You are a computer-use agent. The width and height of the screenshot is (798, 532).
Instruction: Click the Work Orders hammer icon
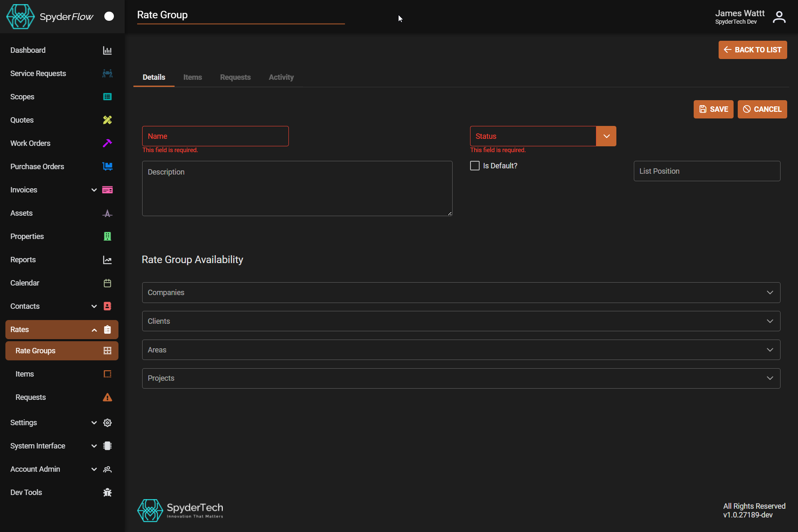[x=107, y=143]
